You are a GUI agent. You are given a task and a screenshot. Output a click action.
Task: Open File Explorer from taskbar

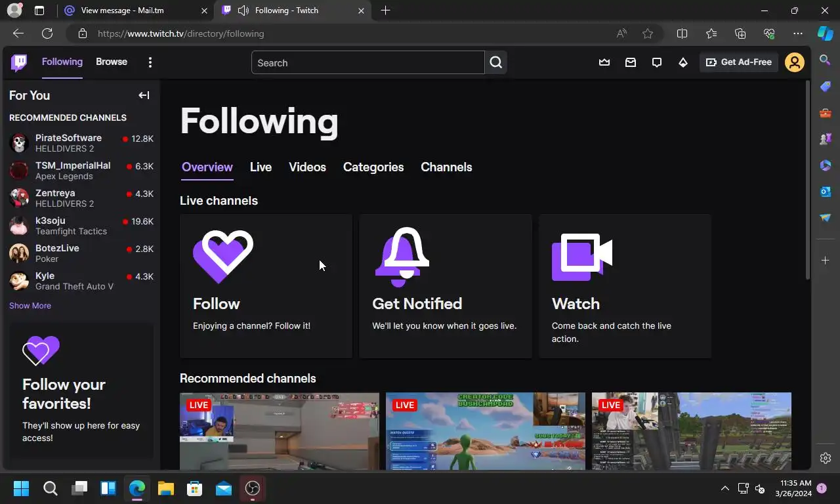(x=165, y=488)
